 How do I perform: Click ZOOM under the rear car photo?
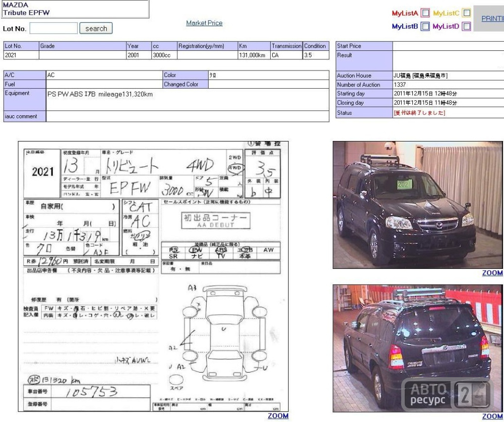[x=492, y=416]
